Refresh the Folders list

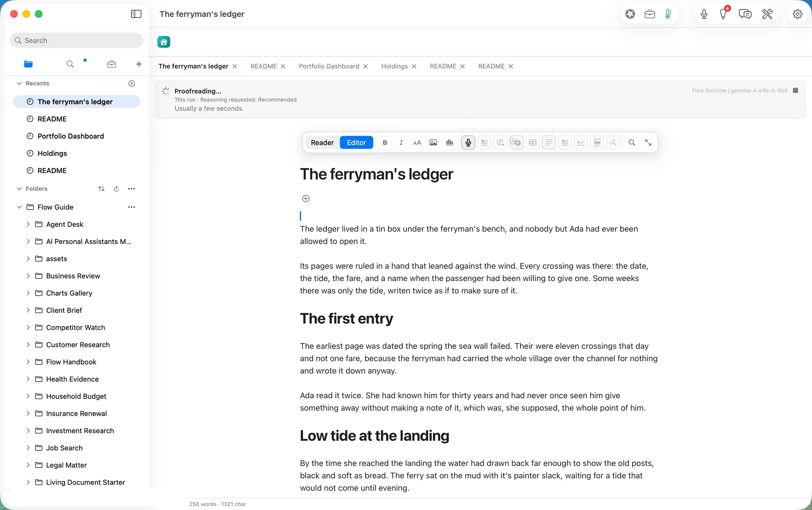coord(116,189)
